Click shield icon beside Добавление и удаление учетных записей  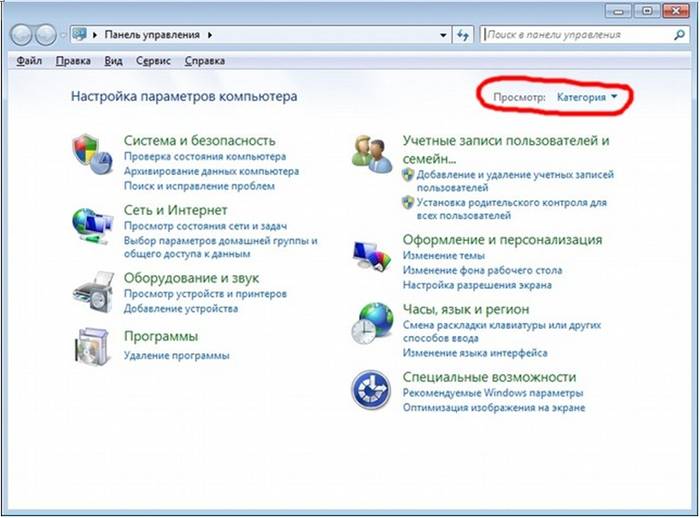point(408,175)
